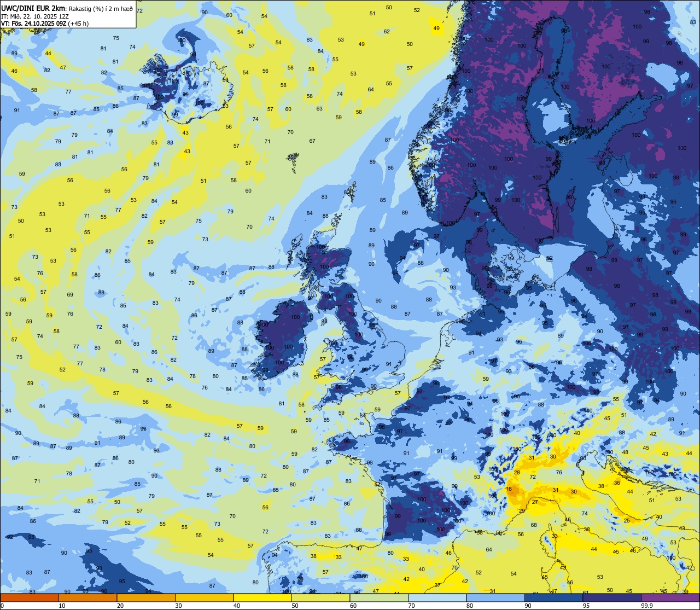
Task: Click the 95–99.9 indigo legend segment
Action: (x=612, y=597)
